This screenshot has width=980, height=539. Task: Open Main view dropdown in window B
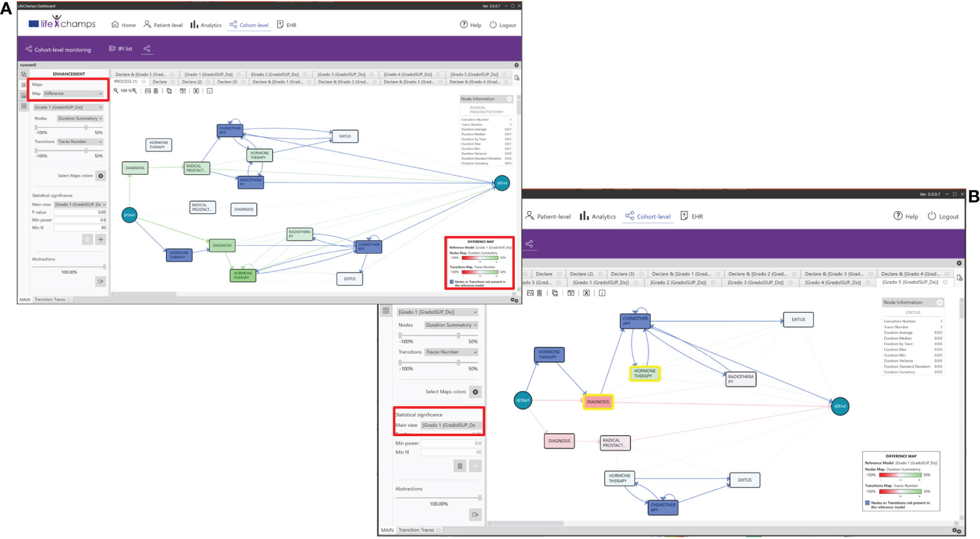pos(452,426)
